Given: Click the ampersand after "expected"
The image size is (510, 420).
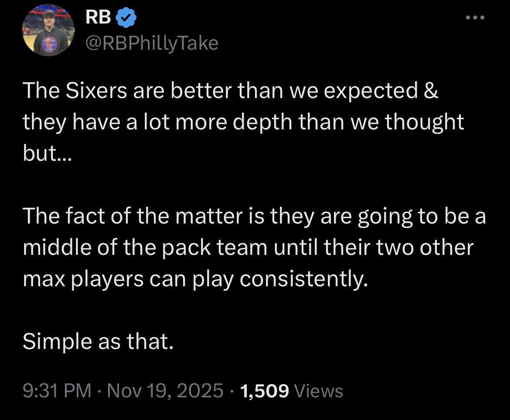Looking at the screenshot, I should tap(430, 91).
